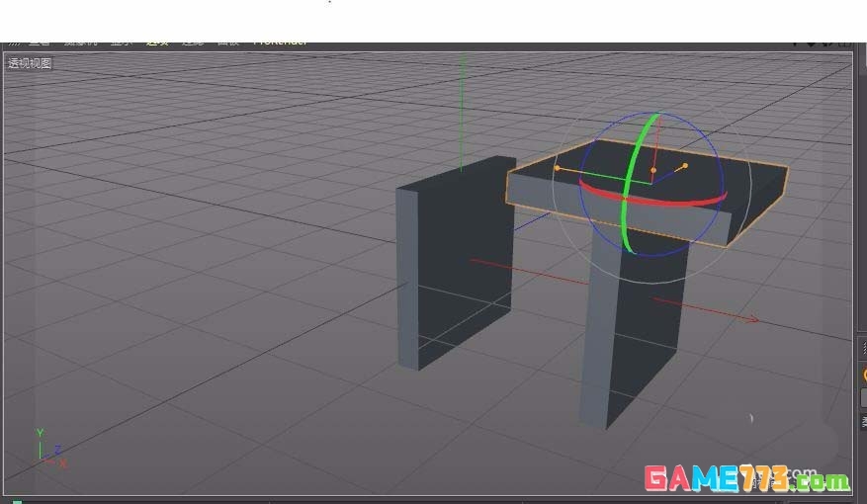Click the red rotation band of the gizmo
This screenshot has width=867, height=504.
(x=652, y=198)
